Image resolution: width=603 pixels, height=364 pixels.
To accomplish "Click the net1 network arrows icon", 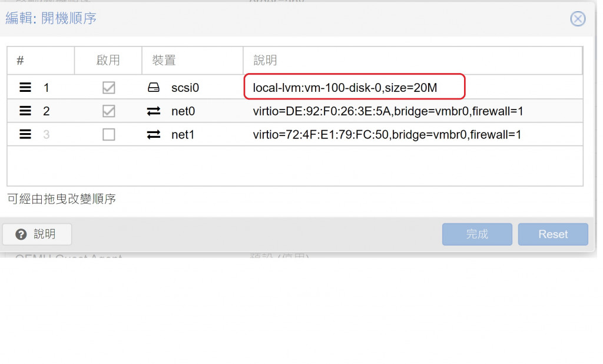I will pos(154,135).
